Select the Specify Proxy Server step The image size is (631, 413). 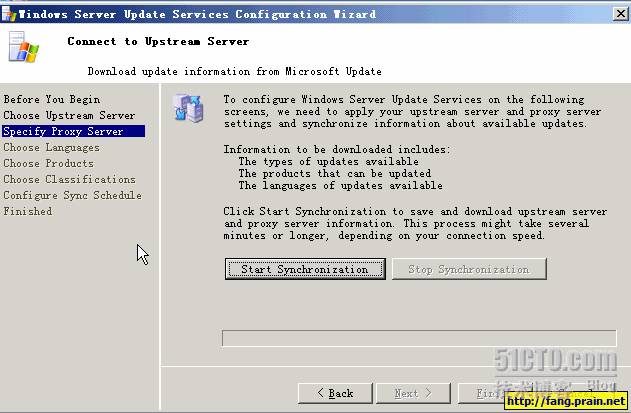(x=74, y=131)
